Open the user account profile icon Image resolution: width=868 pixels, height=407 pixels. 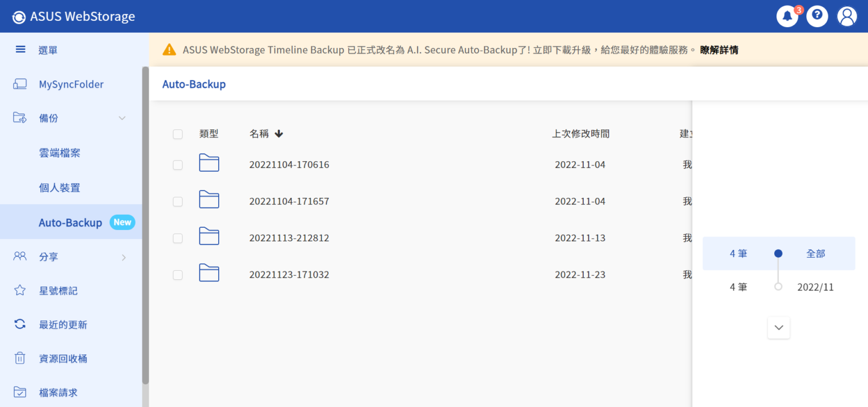847,16
